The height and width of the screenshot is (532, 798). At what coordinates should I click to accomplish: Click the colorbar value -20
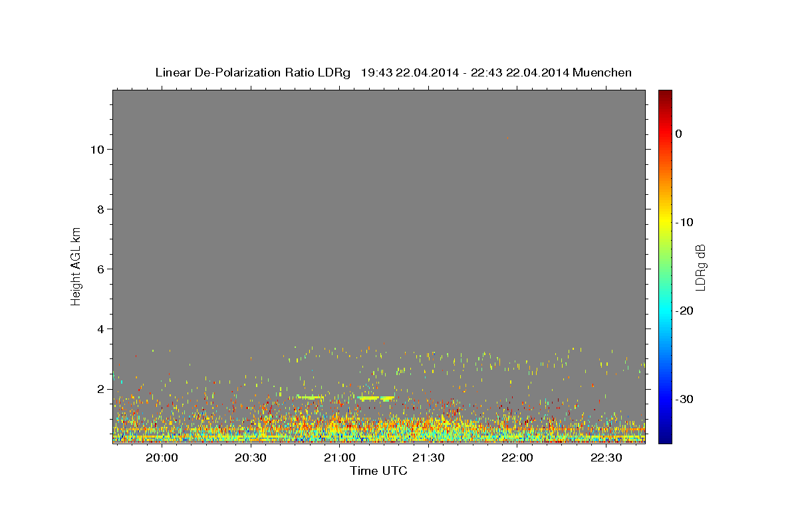click(x=684, y=311)
